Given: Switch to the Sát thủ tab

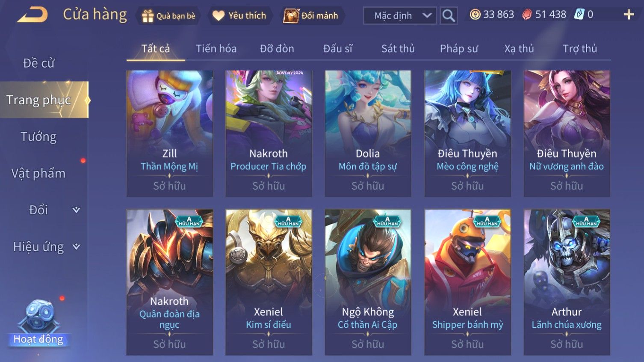Looking at the screenshot, I should point(398,49).
